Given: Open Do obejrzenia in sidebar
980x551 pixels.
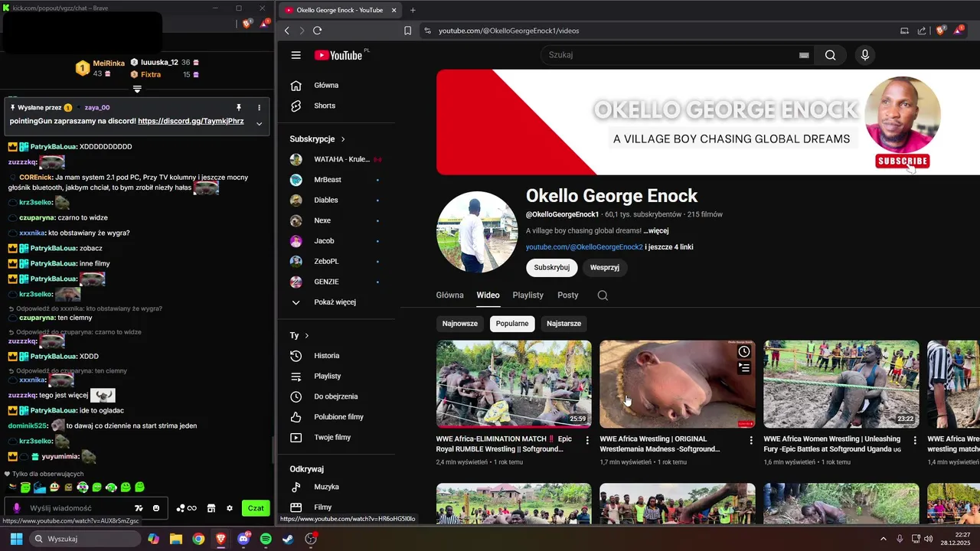Looking at the screenshot, I should (337, 396).
